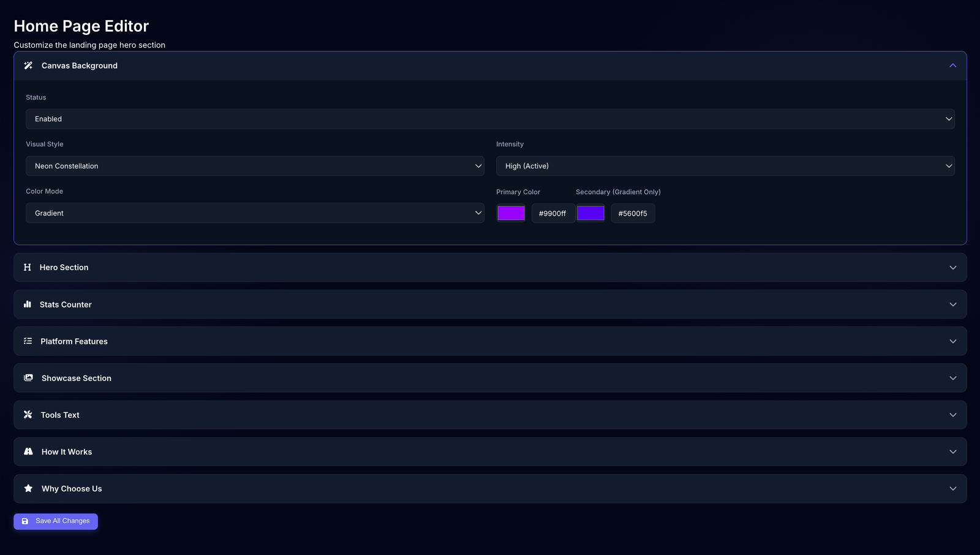Click the Platform Features checklist icon
This screenshot has height=555, width=980.
pyautogui.click(x=28, y=341)
